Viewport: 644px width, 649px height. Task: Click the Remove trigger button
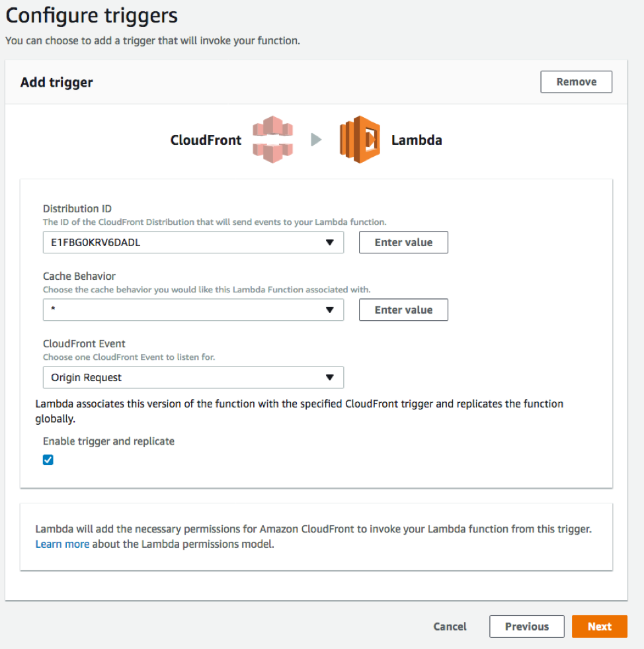coord(576,81)
